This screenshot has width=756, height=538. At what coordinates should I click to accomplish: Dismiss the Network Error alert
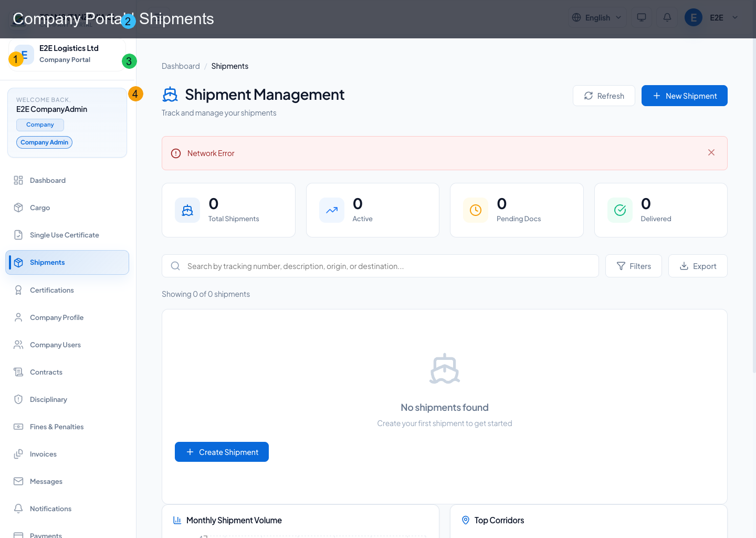(711, 152)
